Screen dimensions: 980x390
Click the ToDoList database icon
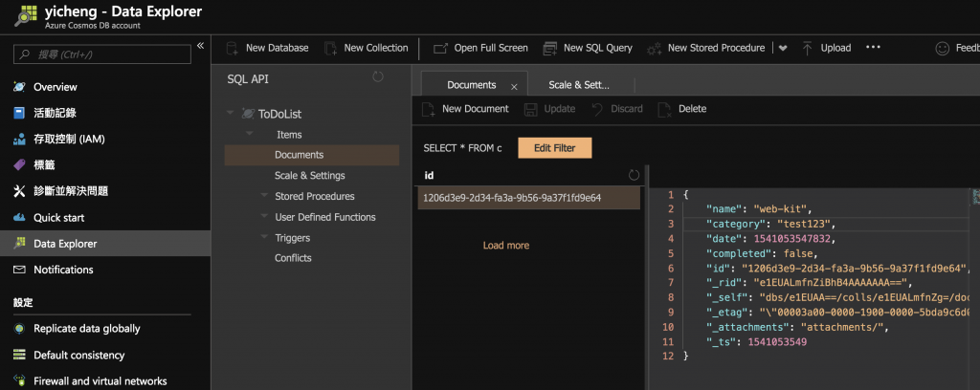(x=249, y=114)
